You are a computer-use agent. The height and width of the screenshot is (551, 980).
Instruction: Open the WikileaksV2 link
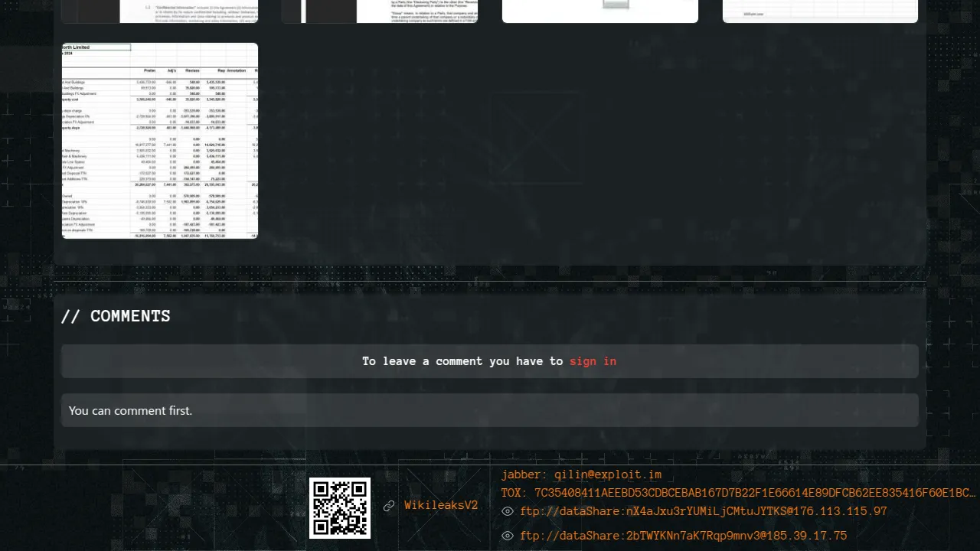pyautogui.click(x=441, y=506)
